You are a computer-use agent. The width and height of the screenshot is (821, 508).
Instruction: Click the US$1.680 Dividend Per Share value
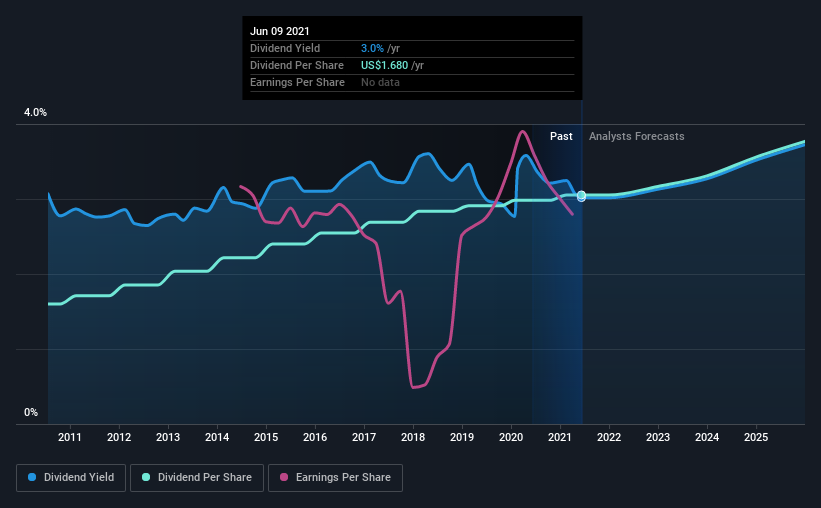click(x=384, y=65)
